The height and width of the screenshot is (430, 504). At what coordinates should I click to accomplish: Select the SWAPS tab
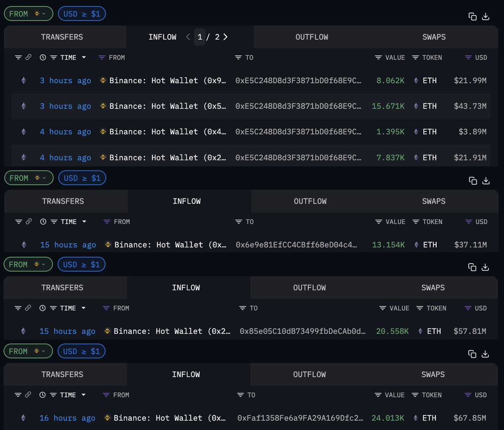click(434, 37)
